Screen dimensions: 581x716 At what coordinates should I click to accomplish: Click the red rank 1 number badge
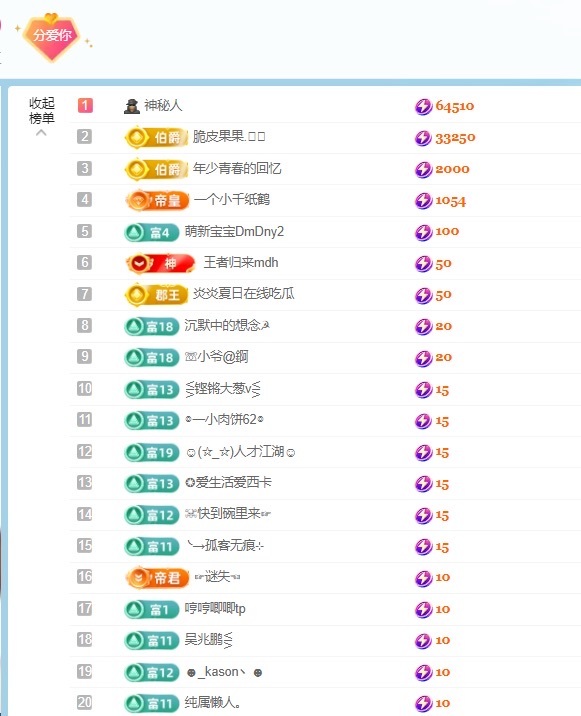tap(85, 105)
